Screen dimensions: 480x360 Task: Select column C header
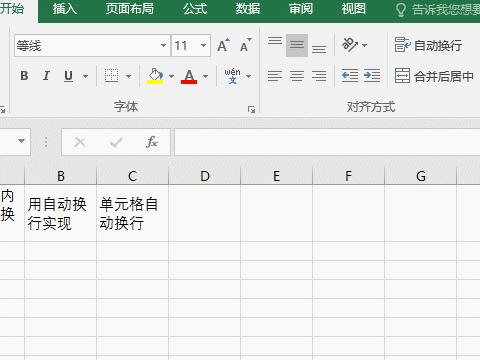point(133,176)
